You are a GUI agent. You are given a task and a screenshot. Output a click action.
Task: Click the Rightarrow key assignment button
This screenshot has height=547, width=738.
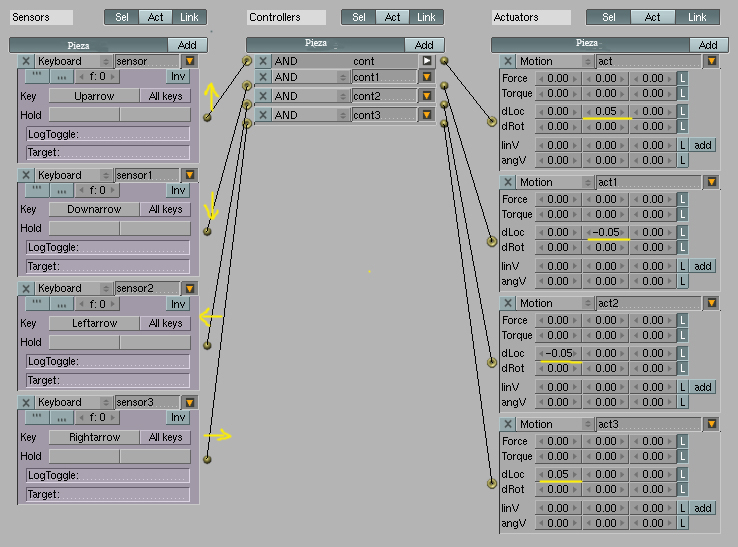point(94,437)
